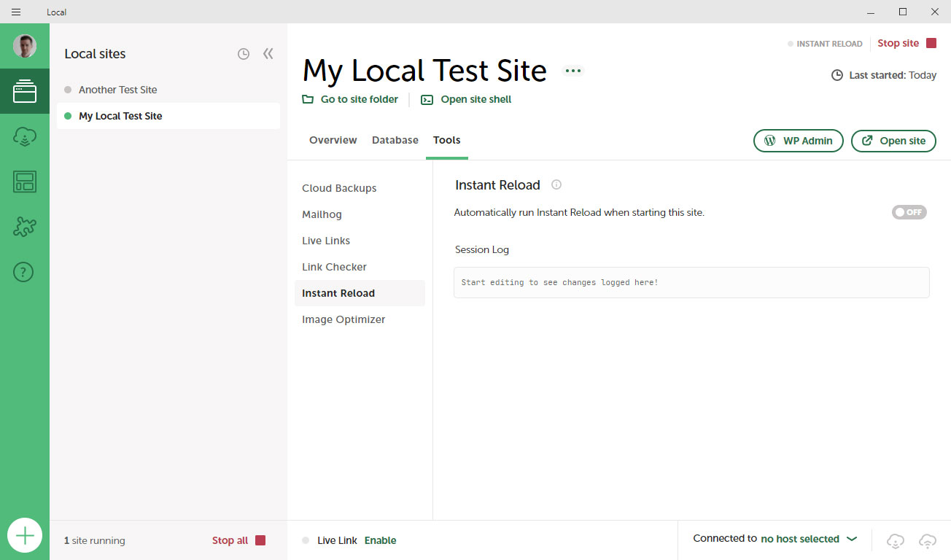Switch to the Overview tab
Image resolution: width=951 pixels, height=560 pixels.
click(333, 140)
